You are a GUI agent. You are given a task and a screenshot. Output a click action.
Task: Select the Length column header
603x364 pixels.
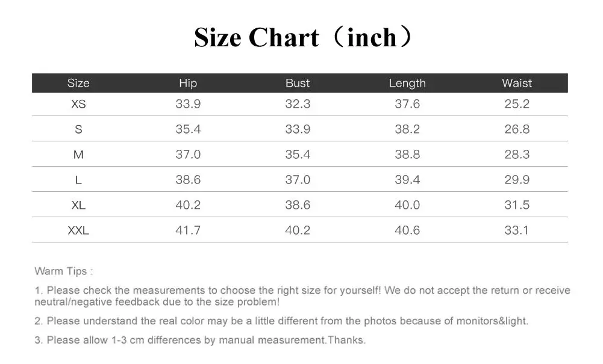coord(407,83)
